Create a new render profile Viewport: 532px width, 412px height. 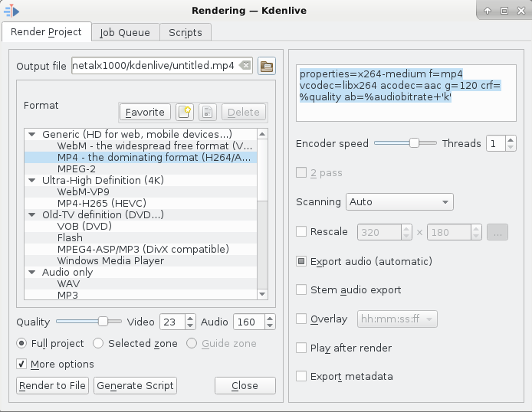click(185, 112)
